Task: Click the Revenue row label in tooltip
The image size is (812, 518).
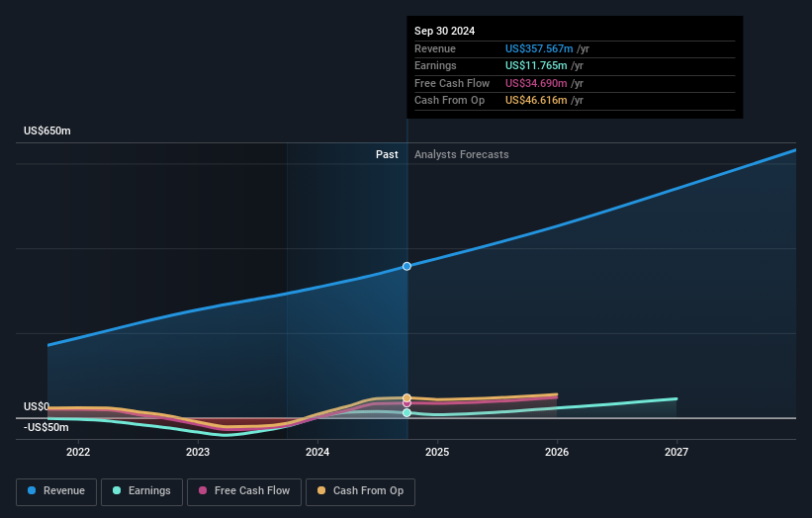Action: [435, 48]
